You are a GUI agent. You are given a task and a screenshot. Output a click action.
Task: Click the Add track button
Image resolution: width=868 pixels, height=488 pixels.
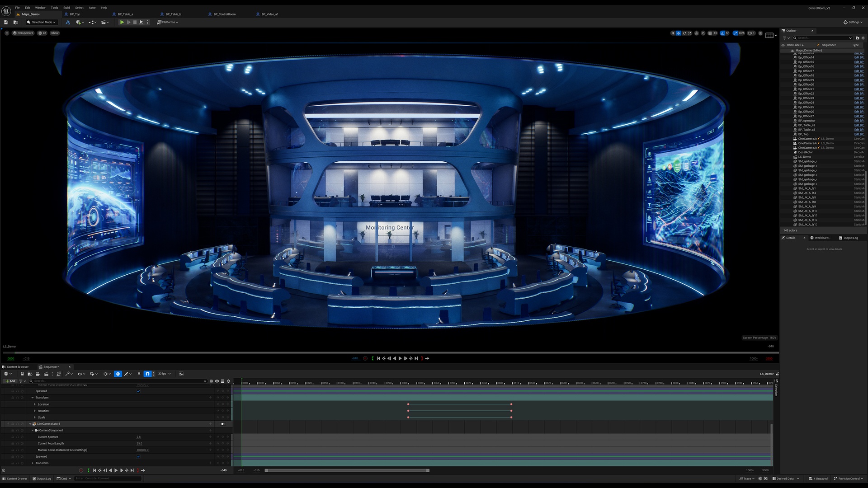10,381
